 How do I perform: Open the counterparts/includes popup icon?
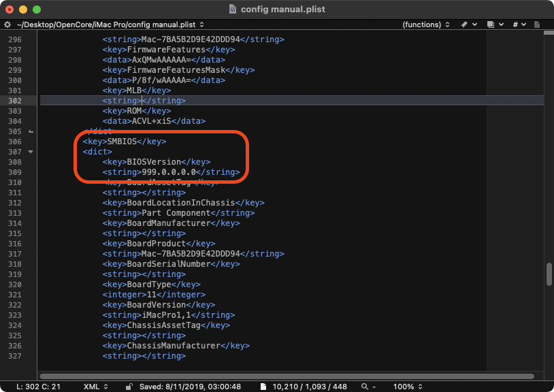tap(495, 24)
